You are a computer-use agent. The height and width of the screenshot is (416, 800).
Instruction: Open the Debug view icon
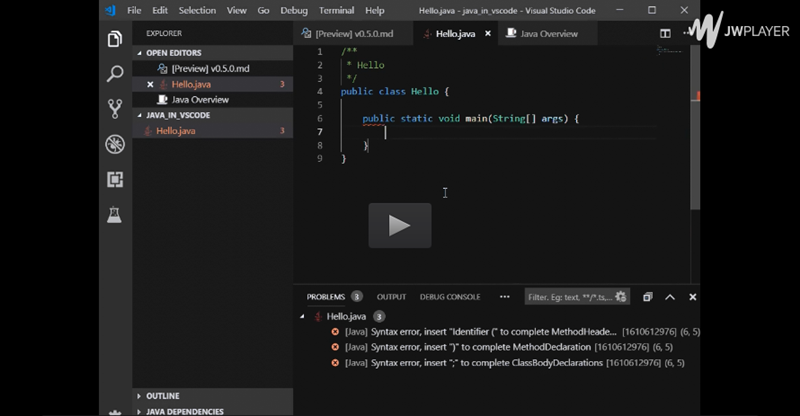tap(115, 144)
